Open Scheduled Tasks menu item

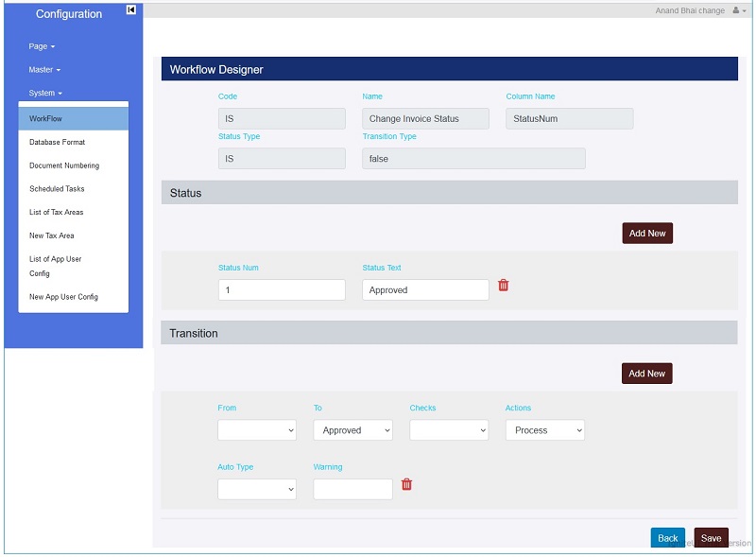click(57, 189)
